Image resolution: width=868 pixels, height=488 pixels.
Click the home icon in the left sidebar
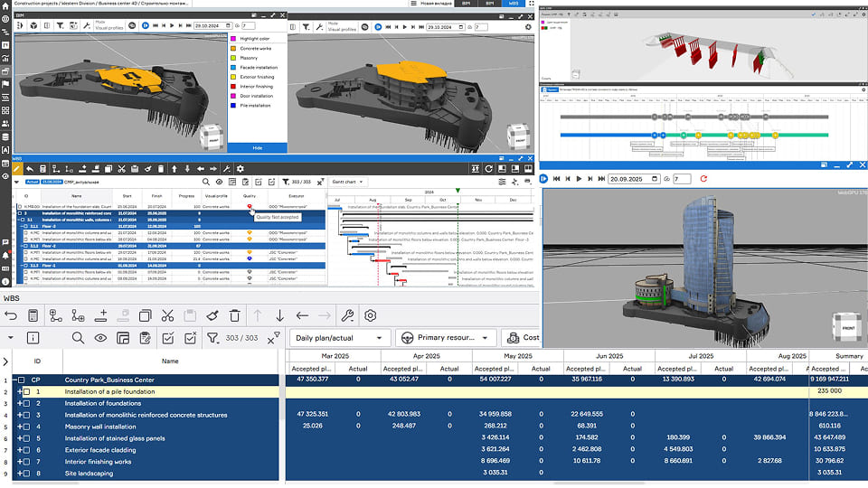[x=5, y=5]
